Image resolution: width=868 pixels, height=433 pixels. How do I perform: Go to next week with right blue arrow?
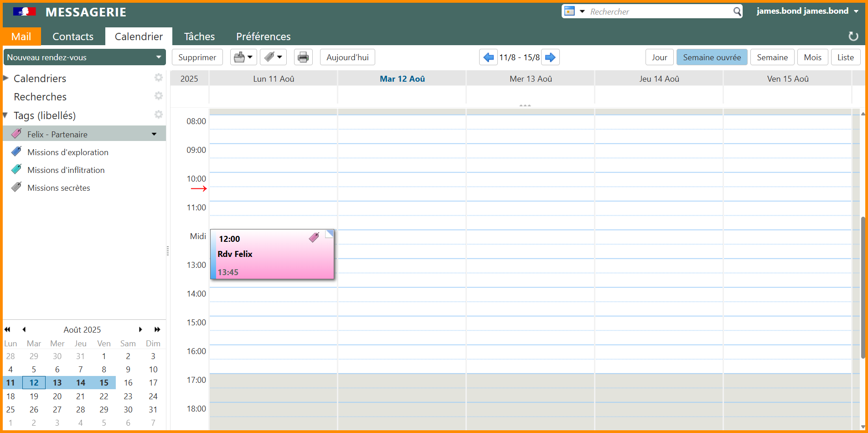coord(550,57)
